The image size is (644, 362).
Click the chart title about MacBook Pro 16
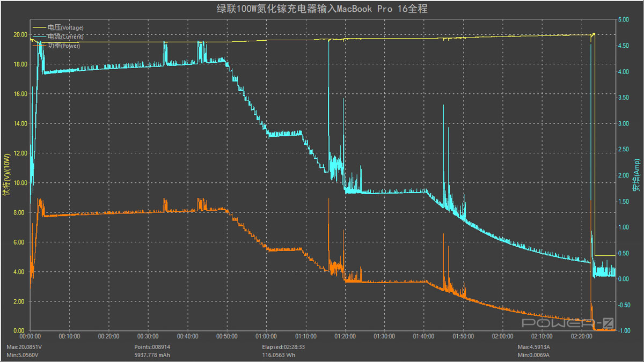point(321,9)
